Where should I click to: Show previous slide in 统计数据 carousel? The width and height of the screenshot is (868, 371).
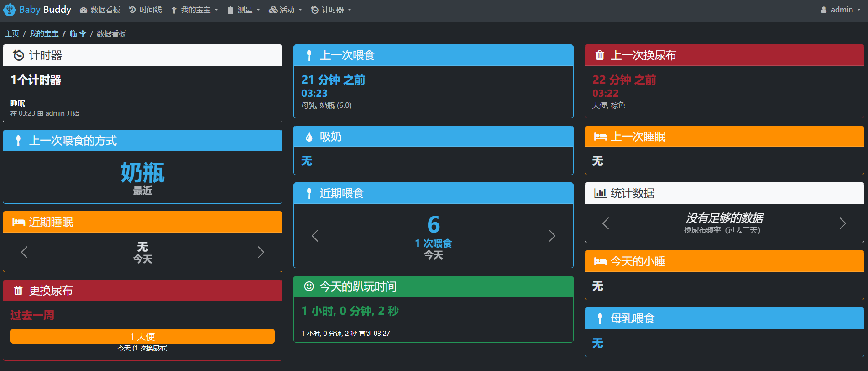point(606,223)
